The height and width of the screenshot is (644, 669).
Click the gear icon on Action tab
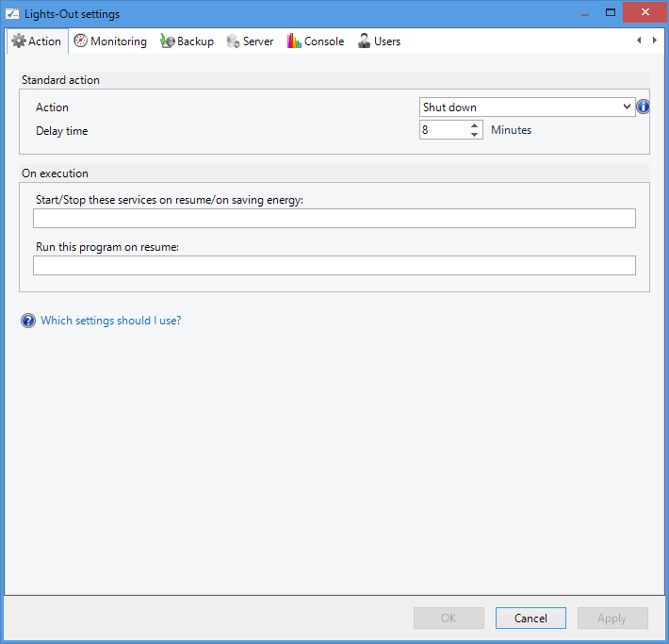pyautogui.click(x=18, y=41)
